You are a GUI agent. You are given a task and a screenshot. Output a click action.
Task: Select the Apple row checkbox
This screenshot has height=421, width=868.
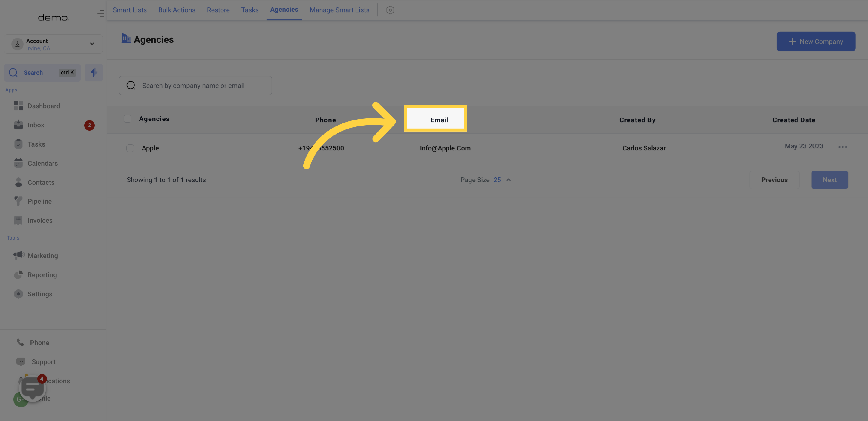pos(130,148)
